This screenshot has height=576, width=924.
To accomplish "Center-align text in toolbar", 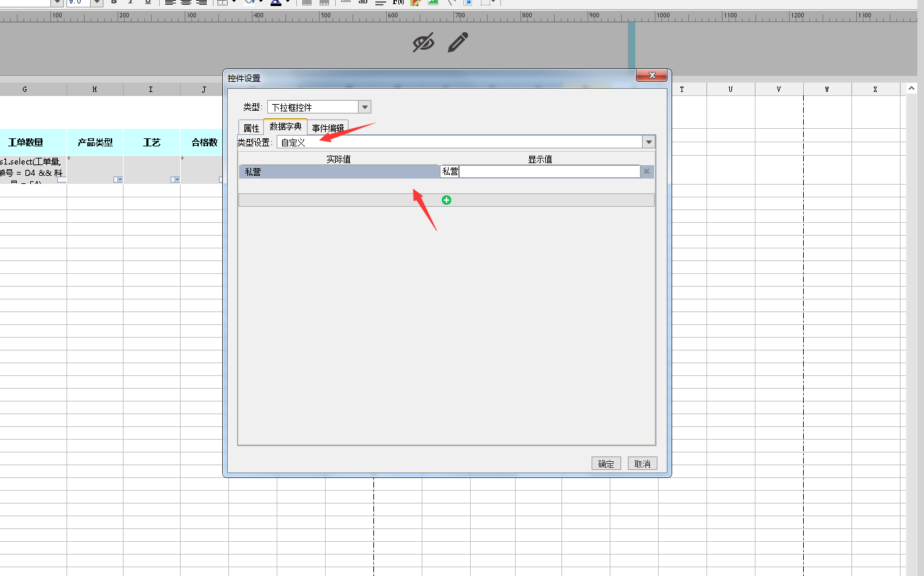I will 186,3.
